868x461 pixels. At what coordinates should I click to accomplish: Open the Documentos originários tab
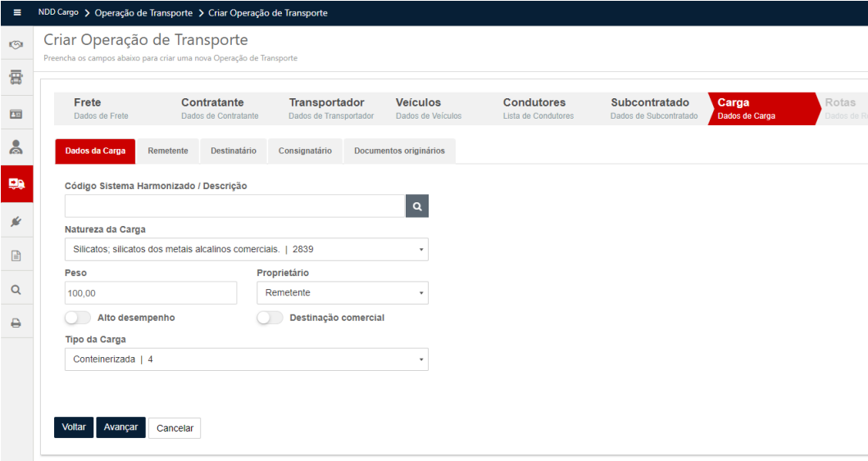point(399,151)
